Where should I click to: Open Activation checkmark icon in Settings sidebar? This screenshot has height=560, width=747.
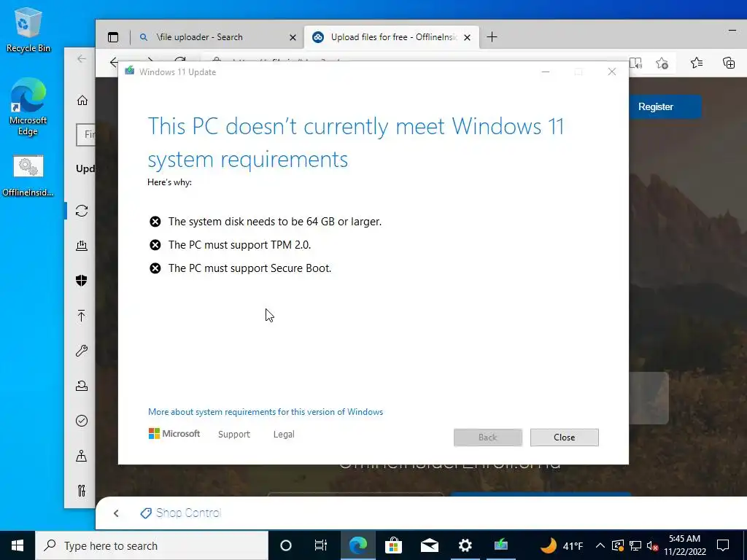pos(82,421)
